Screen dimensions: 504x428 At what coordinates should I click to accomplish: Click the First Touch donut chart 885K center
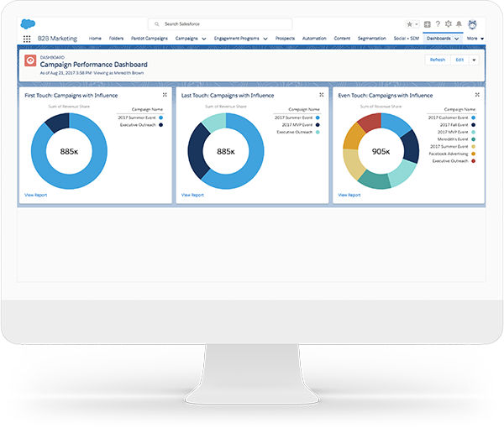pos(69,152)
